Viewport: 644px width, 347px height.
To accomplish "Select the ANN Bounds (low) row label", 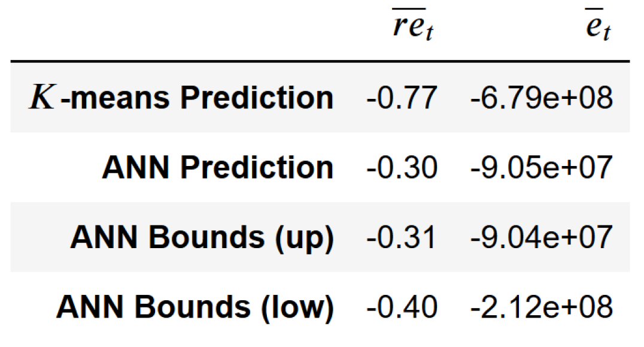I will [195, 307].
